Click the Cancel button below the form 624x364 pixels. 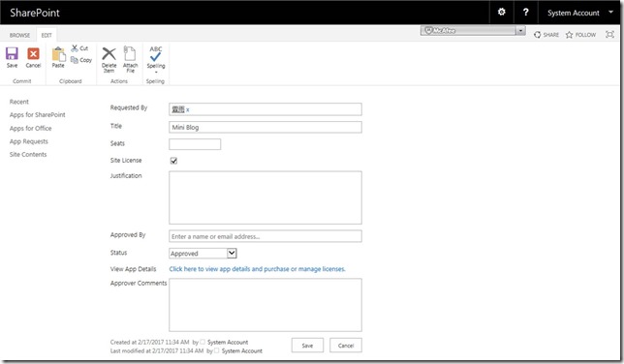point(346,346)
